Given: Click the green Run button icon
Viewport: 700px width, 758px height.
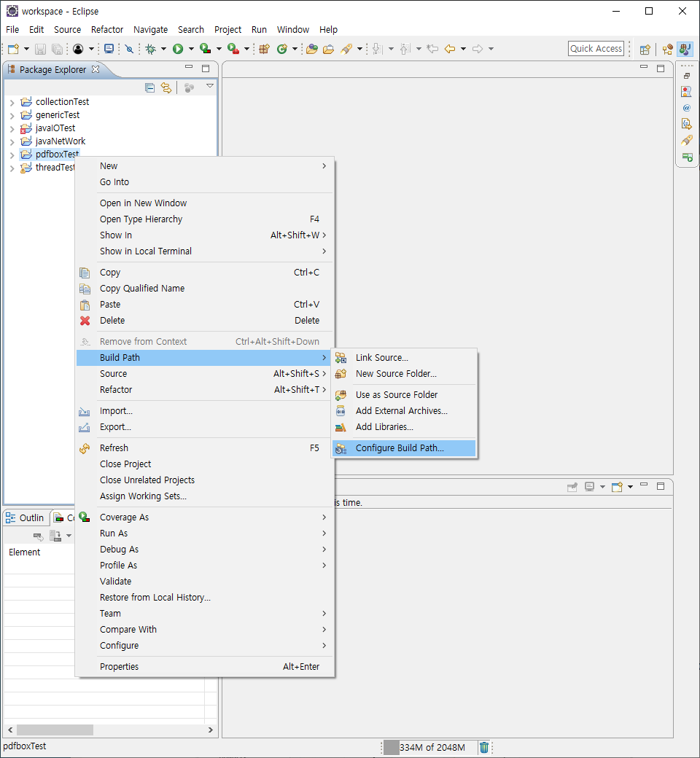Looking at the screenshot, I should coord(178,49).
